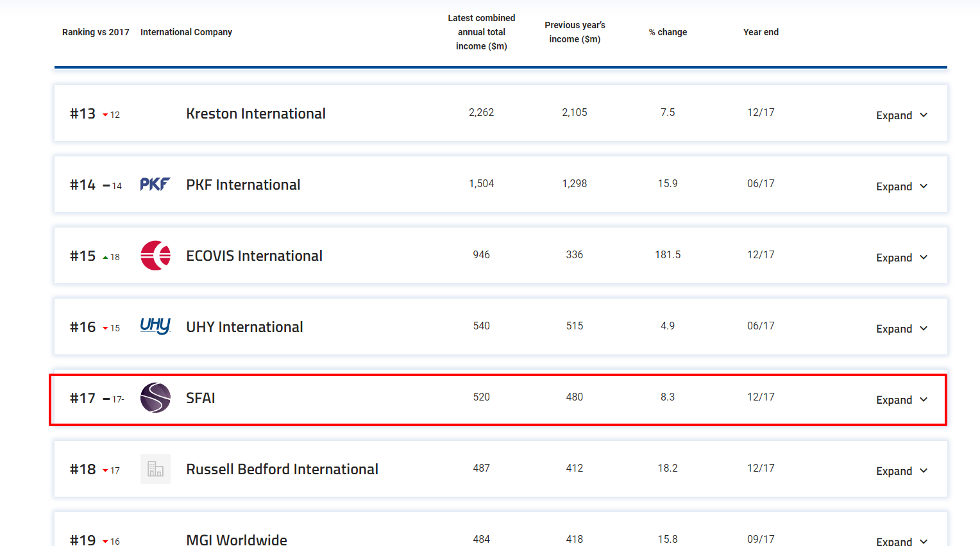
Task: Click the #15 ranking number
Action: [83, 256]
